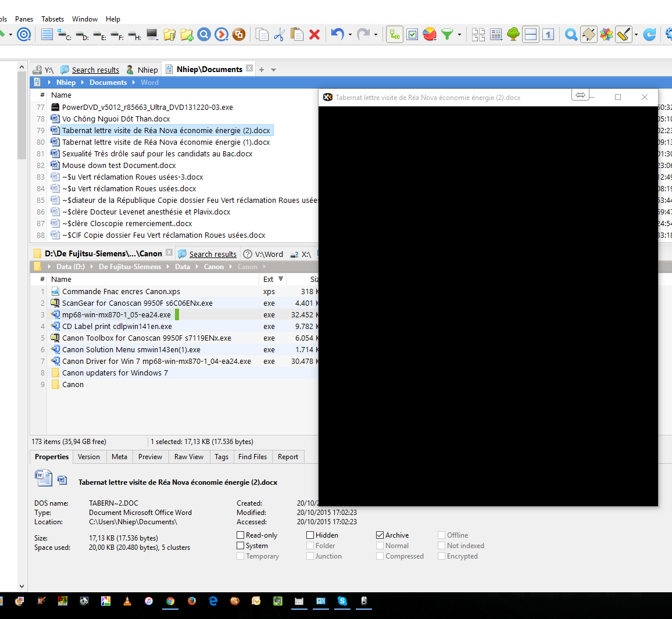The width and height of the screenshot is (672, 619).
Task: Open the Undo history dropdown arrow
Action: [350, 35]
